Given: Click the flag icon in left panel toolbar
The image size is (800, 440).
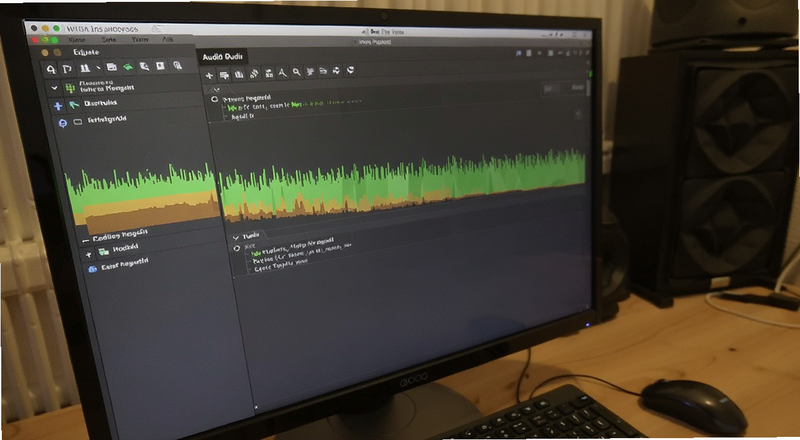Looking at the screenshot, I should click(67, 69).
